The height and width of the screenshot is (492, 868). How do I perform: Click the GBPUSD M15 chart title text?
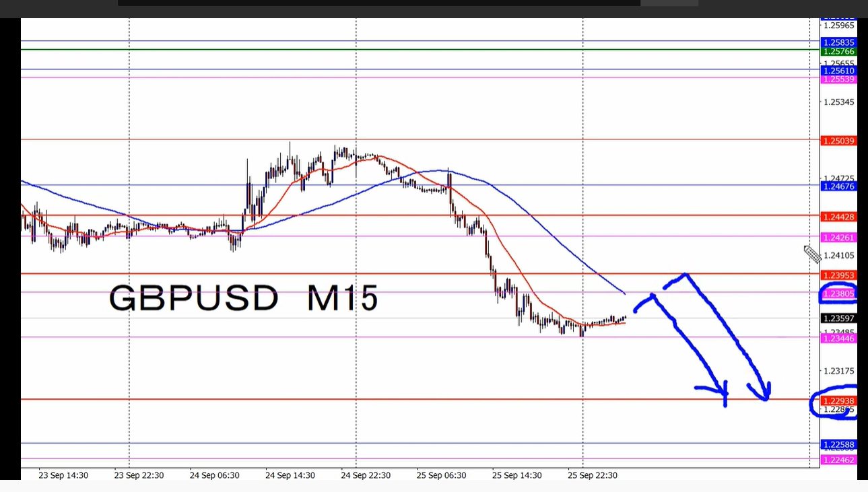[x=243, y=298]
